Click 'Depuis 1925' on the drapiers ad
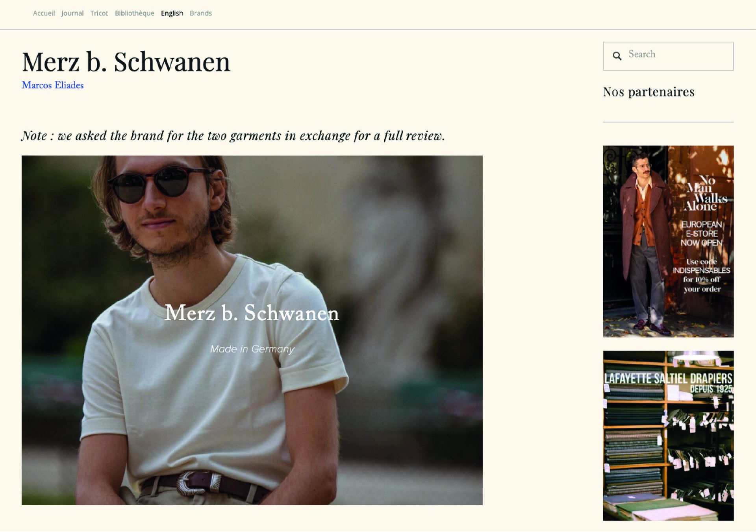 coord(710,389)
